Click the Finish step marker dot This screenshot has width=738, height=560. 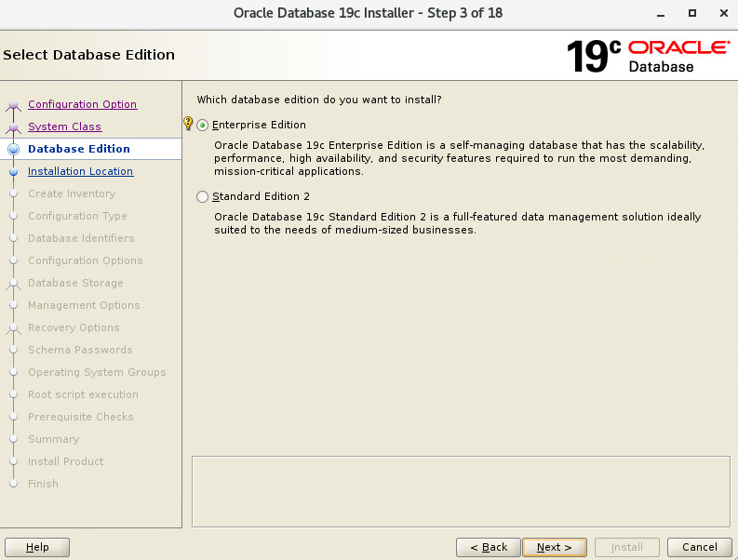[x=14, y=484]
